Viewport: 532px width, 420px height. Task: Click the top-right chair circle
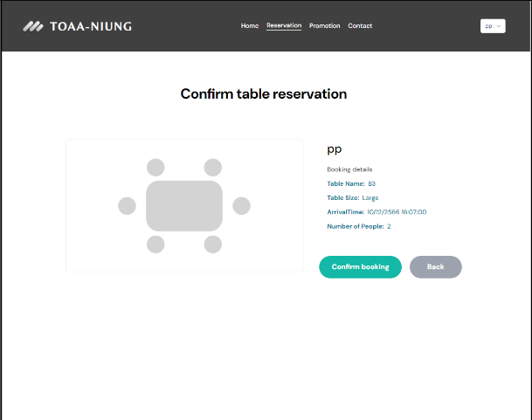pyautogui.click(x=213, y=168)
